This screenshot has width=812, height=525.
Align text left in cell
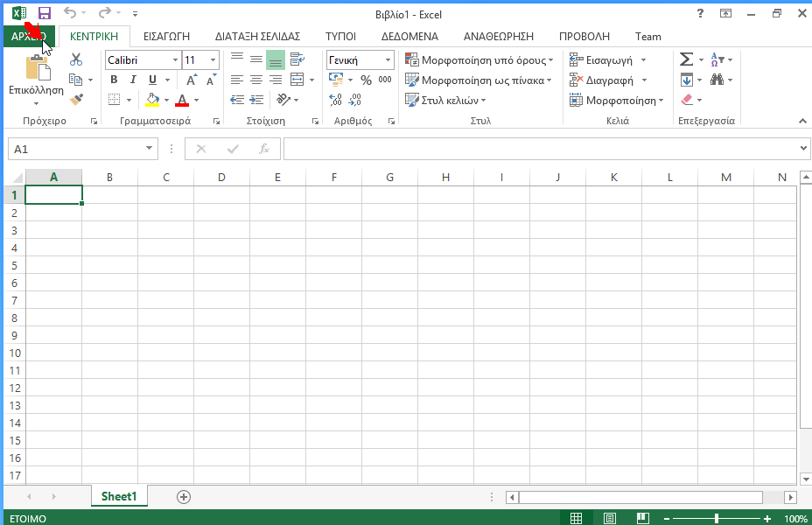[236, 80]
